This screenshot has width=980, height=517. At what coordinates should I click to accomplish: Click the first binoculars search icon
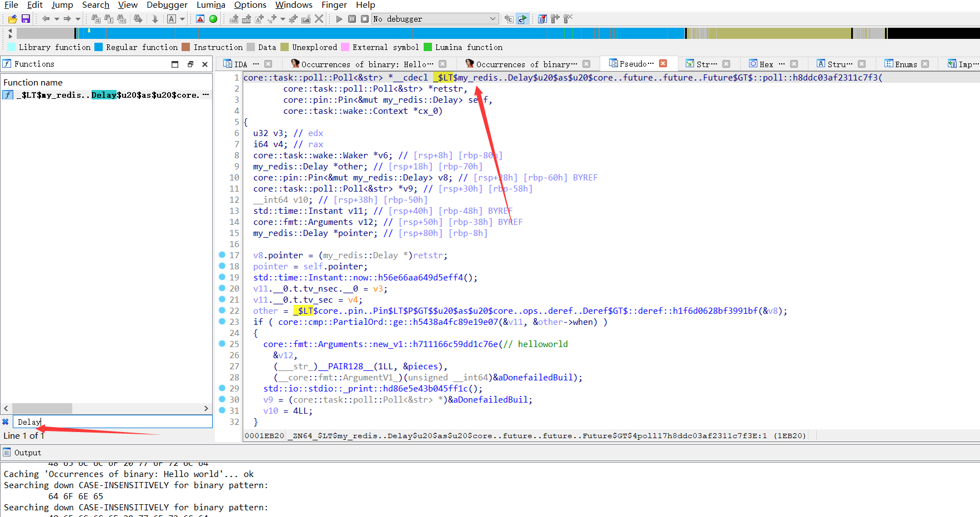click(x=96, y=19)
